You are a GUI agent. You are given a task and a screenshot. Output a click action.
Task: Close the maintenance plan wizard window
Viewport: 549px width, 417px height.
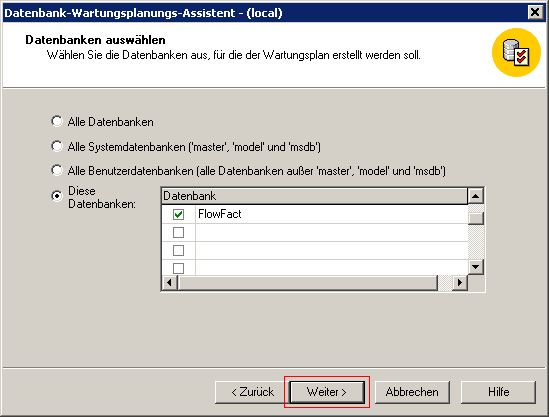(535, 13)
